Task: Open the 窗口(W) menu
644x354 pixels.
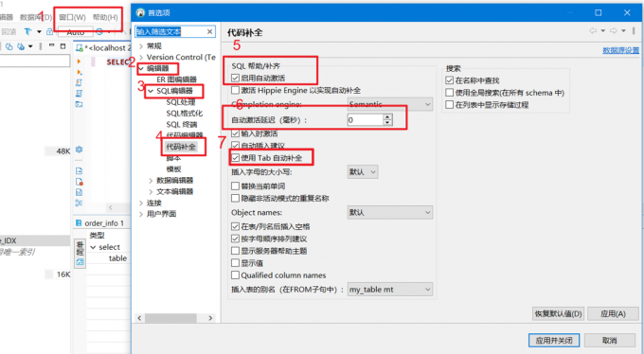Action: [x=72, y=17]
